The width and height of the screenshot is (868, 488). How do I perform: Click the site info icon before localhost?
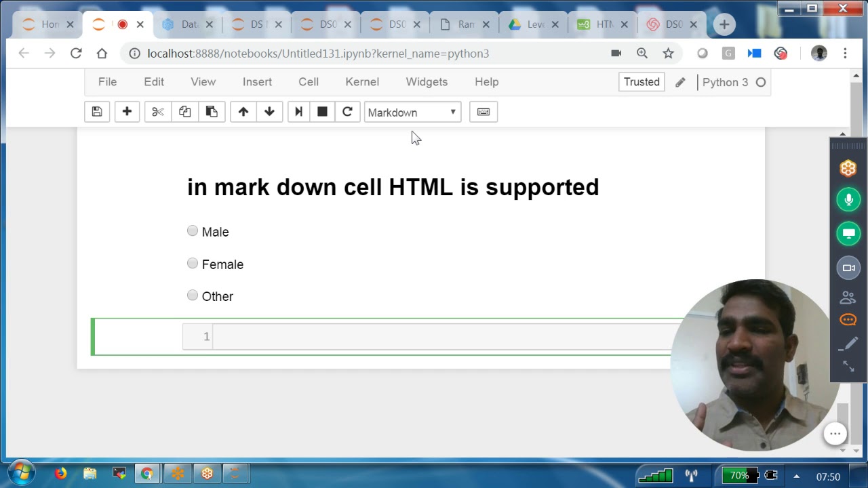[134, 53]
